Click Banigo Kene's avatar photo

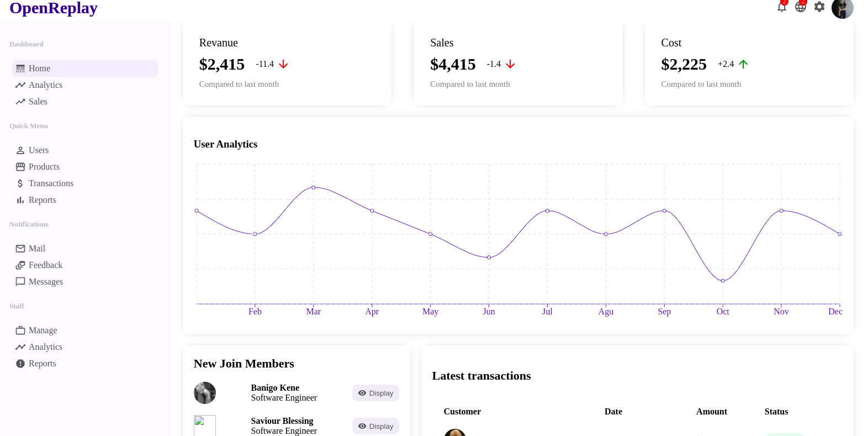205,393
